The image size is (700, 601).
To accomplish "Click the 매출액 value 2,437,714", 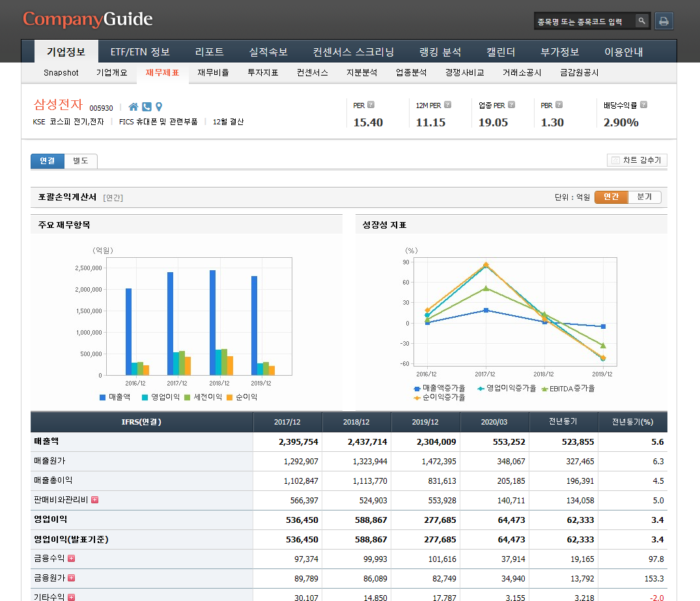I will 367,441.
